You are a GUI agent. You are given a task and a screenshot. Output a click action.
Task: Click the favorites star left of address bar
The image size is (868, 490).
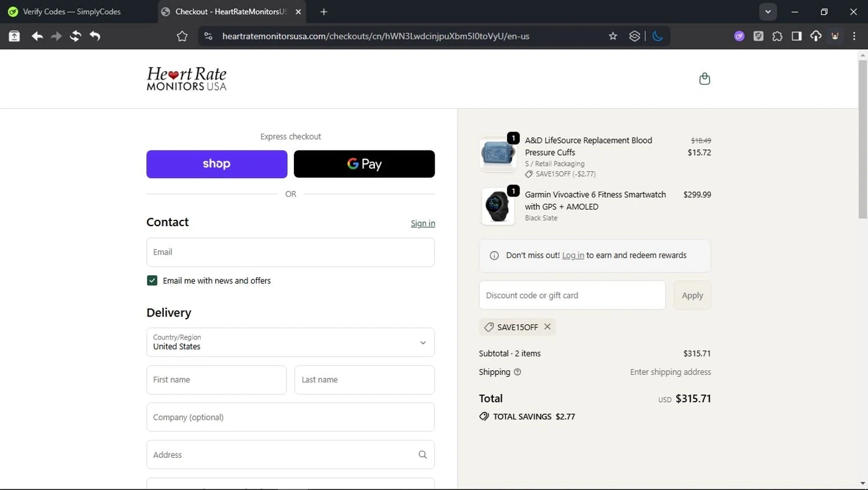pos(182,36)
